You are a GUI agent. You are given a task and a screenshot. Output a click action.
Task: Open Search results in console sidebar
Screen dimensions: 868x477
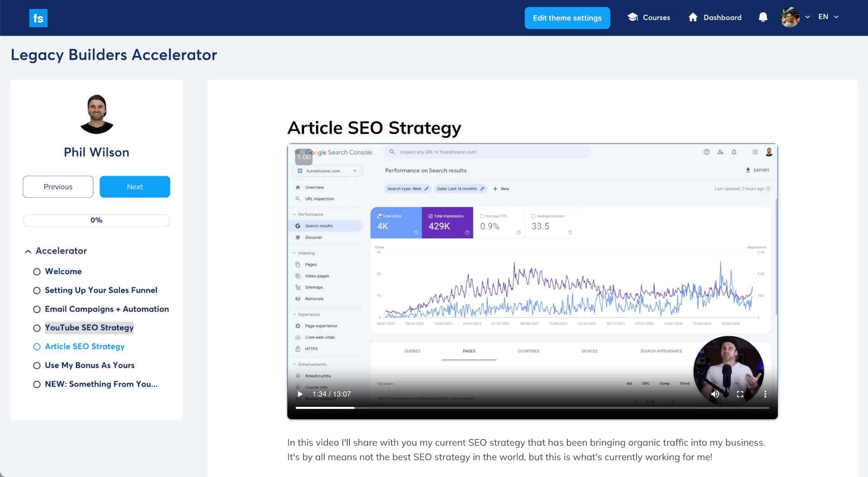pyautogui.click(x=325, y=226)
